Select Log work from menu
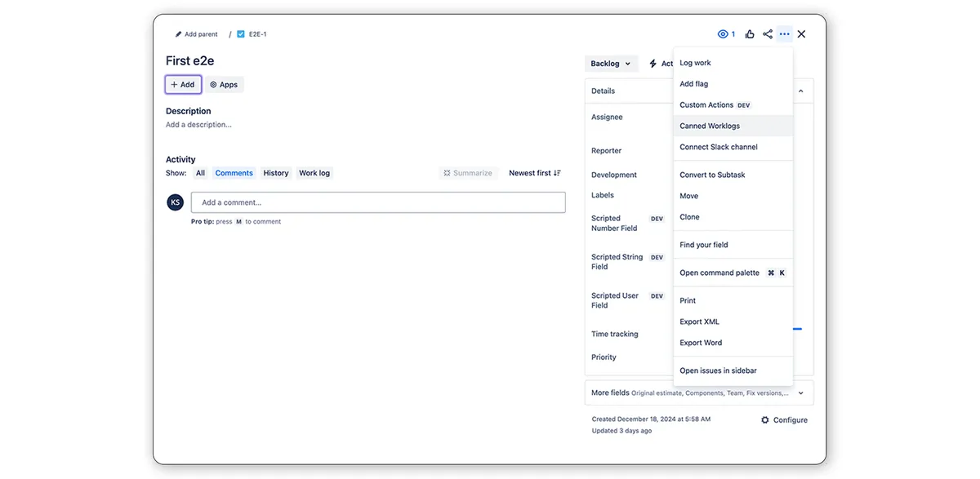This screenshot has height=479, width=980. [733, 63]
